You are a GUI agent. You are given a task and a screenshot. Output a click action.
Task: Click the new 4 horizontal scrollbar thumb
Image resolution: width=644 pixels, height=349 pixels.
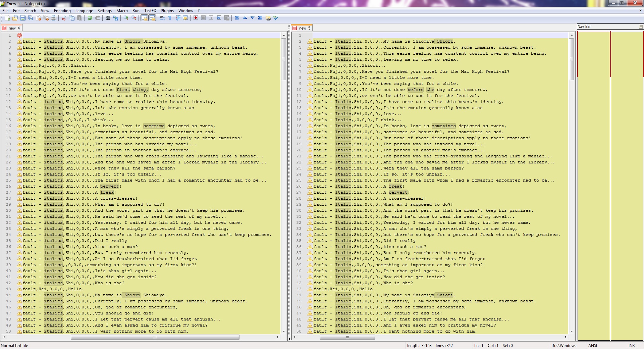(x=155, y=337)
